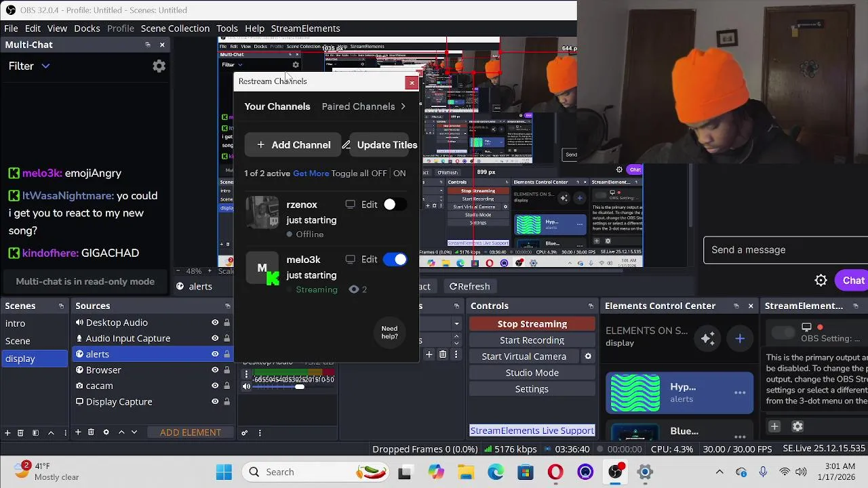Open StreamElements Live Support link
This screenshot has height=488, width=868.
532,431
